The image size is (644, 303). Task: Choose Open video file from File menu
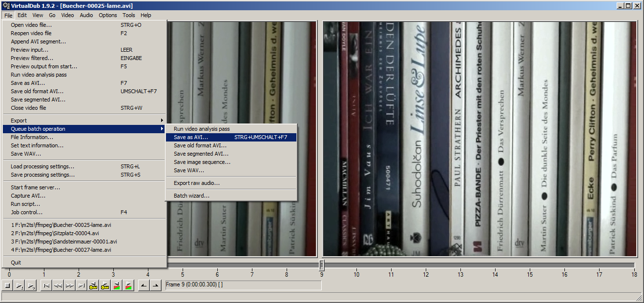tap(84, 25)
